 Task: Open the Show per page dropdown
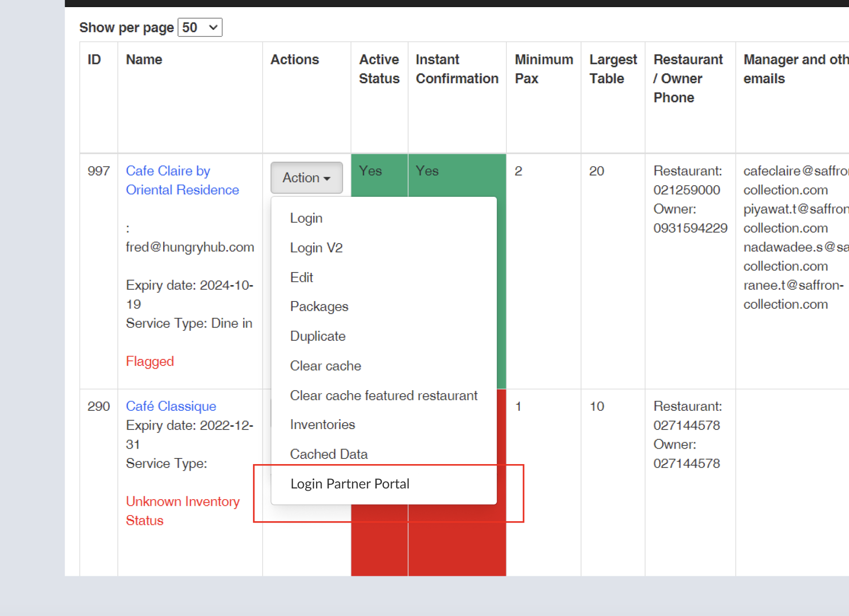[x=200, y=28]
